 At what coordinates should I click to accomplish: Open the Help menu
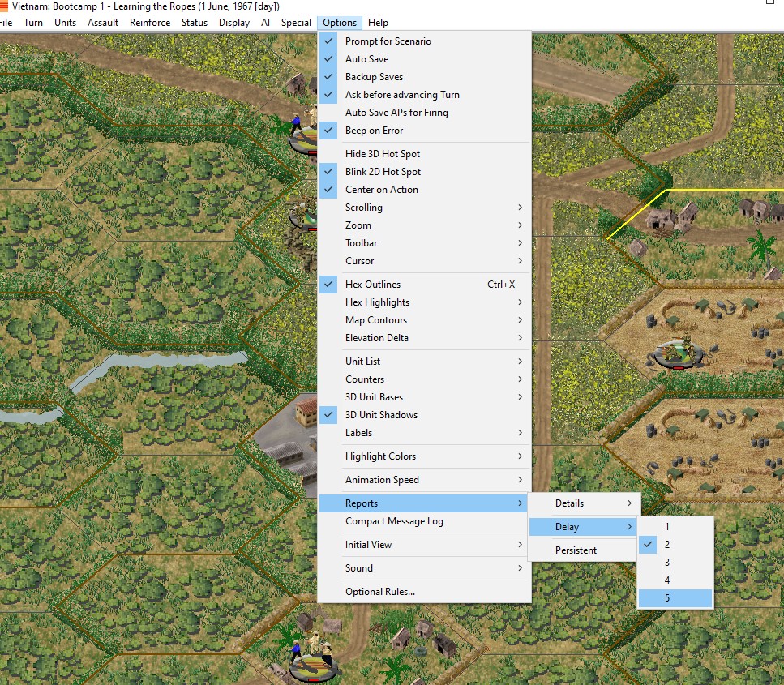click(x=378, y=23)
